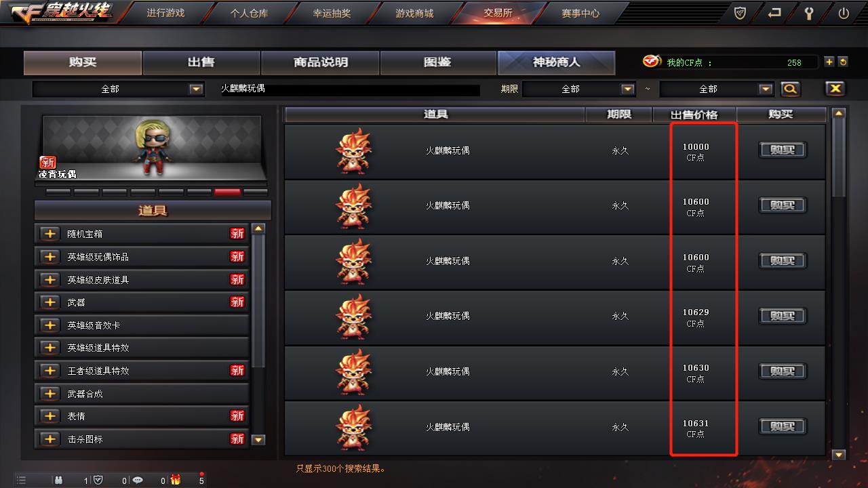Expand the 武器合成 category

click(50, 393)
